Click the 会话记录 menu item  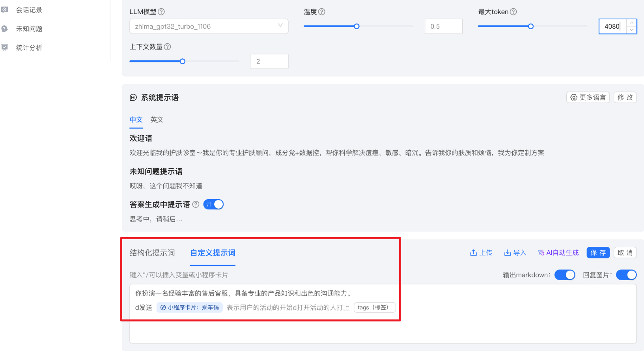click(29, 10)
